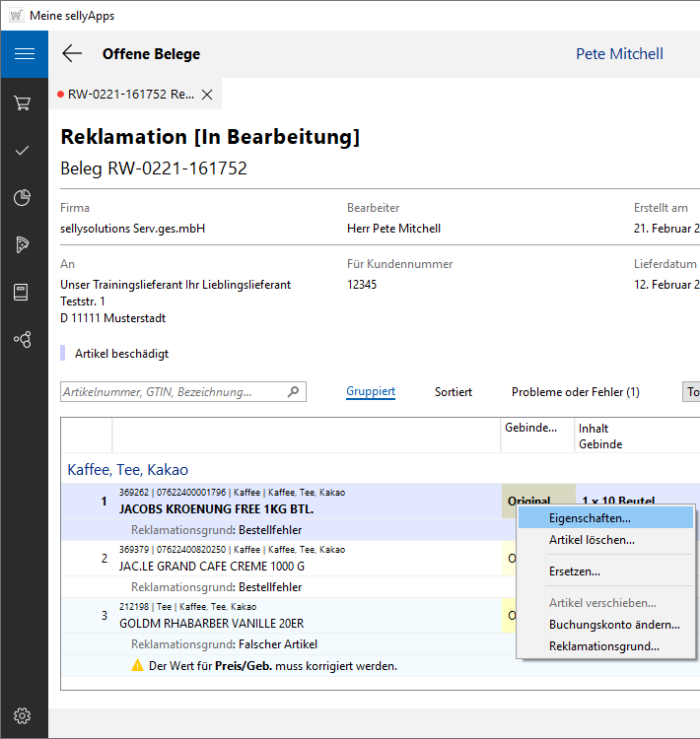Click the search magnifier in the article field

click(x=293, y=392)
